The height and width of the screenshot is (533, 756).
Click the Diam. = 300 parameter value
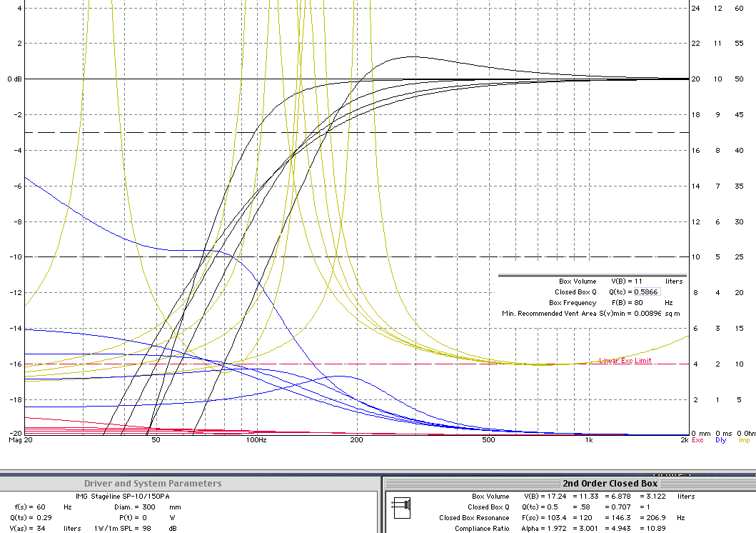(134, 507)
